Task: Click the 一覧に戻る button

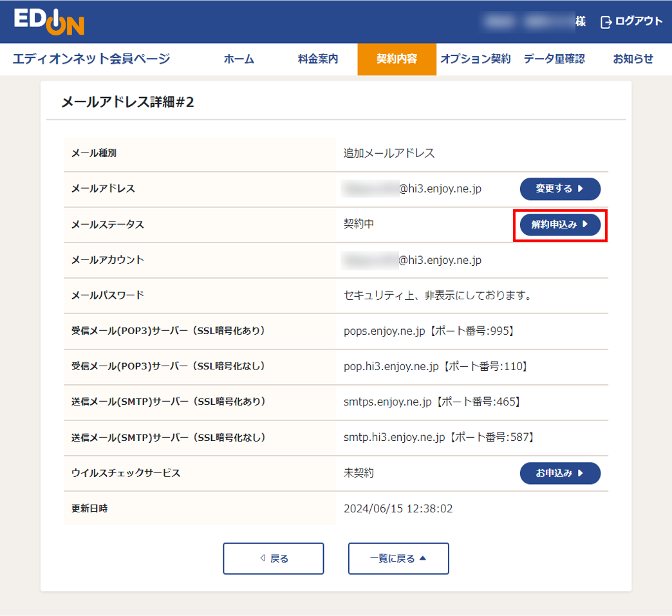Action: 398,559
